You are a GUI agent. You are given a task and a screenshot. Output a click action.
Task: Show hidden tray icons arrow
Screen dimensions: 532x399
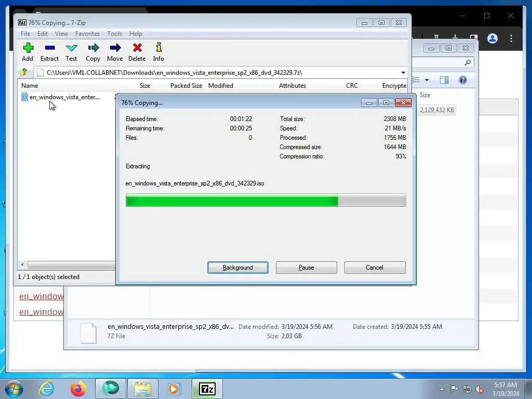[442, 389]
